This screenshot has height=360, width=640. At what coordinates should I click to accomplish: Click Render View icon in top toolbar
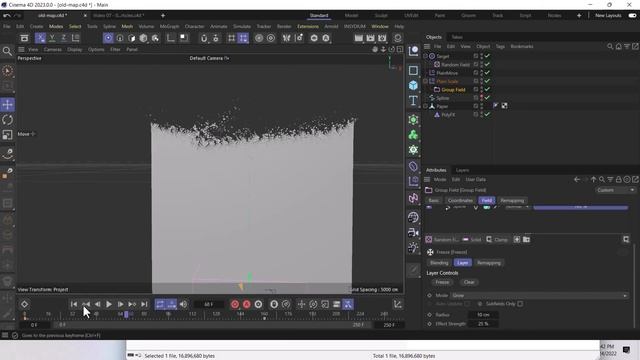point(358,38)
